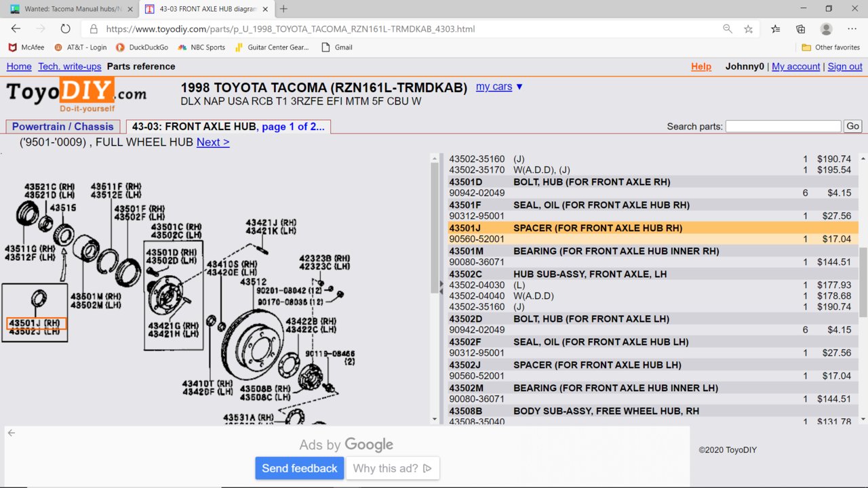Click the Next > page link

point(213,142)
